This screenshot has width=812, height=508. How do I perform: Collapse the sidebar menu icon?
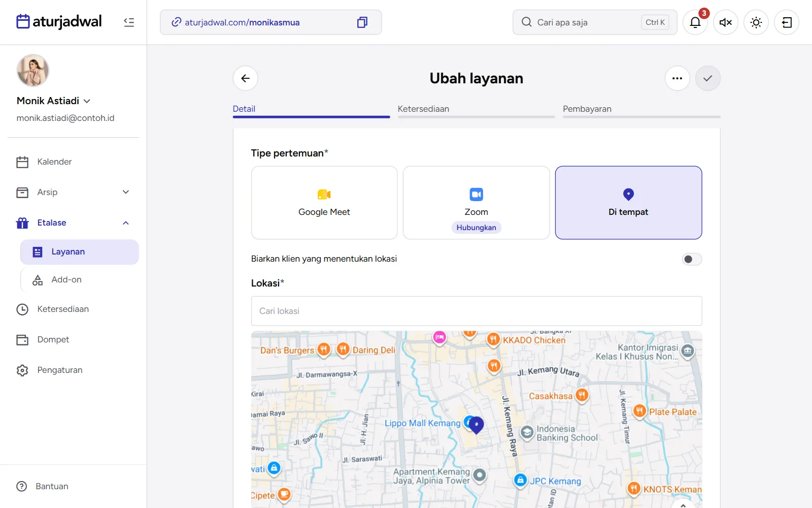point(129,22)
